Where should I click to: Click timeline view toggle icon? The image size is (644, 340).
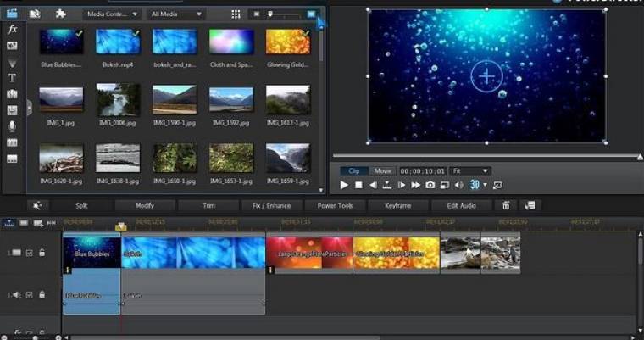(x=9, y=223)
